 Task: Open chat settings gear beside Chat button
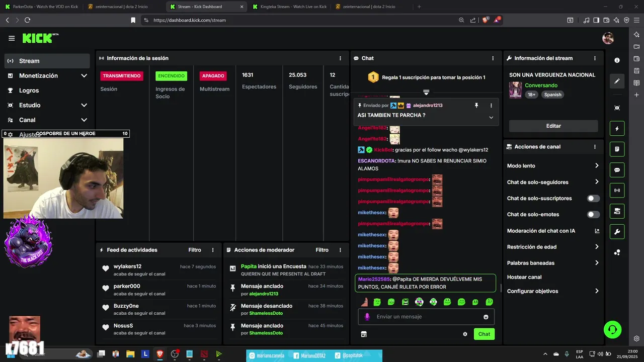click(465, 334)
